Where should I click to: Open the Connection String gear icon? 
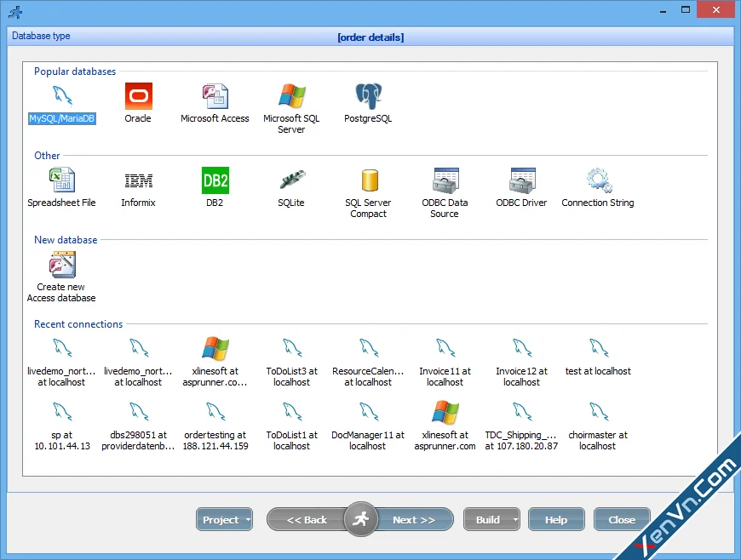[599, 180]
